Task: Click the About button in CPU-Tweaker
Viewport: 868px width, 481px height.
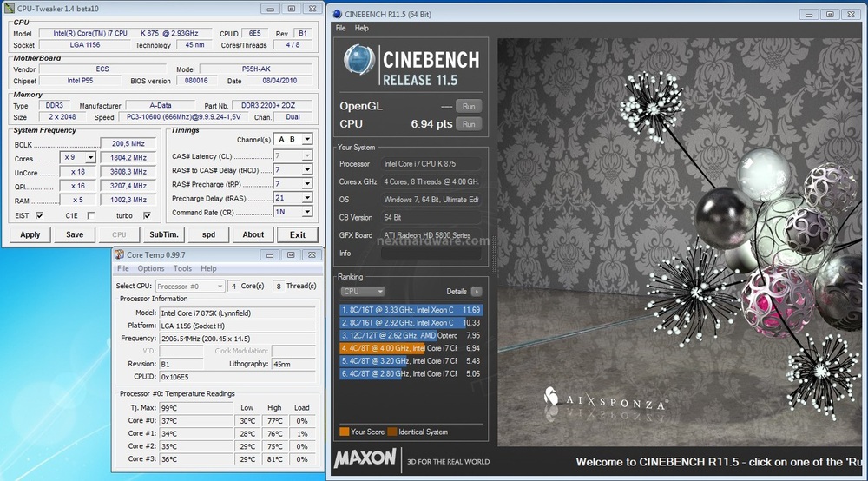Action: [x=253, y=234]
